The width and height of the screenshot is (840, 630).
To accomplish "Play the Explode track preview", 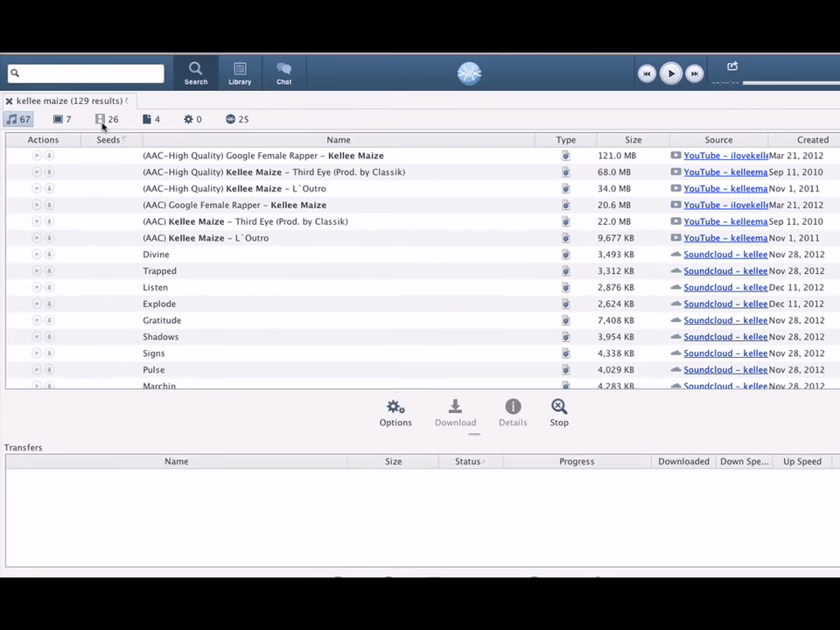I will click(37, 304).
